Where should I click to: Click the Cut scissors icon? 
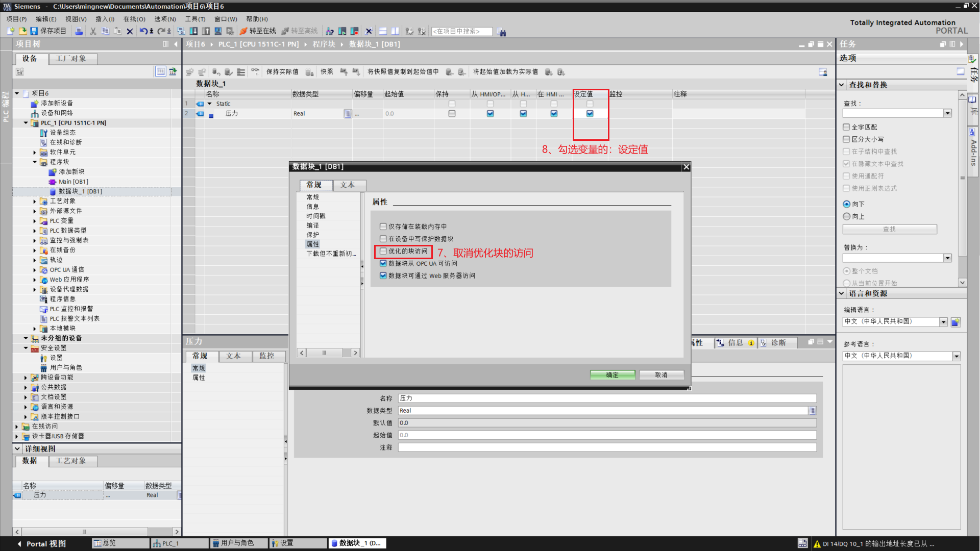pyautogui.click(x=93, y=31)
